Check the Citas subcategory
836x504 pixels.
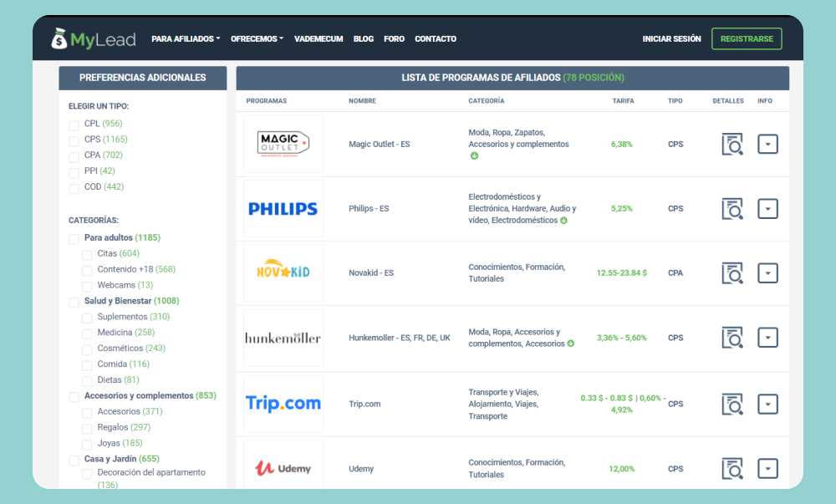(87, 255)
